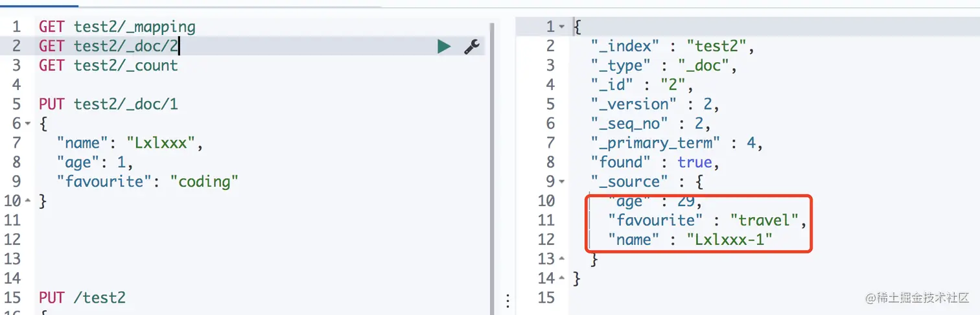The height and width of the screenshot is (315, 980).
Task: Toggle fold marker on response line 13
Action: click(562, 259)
